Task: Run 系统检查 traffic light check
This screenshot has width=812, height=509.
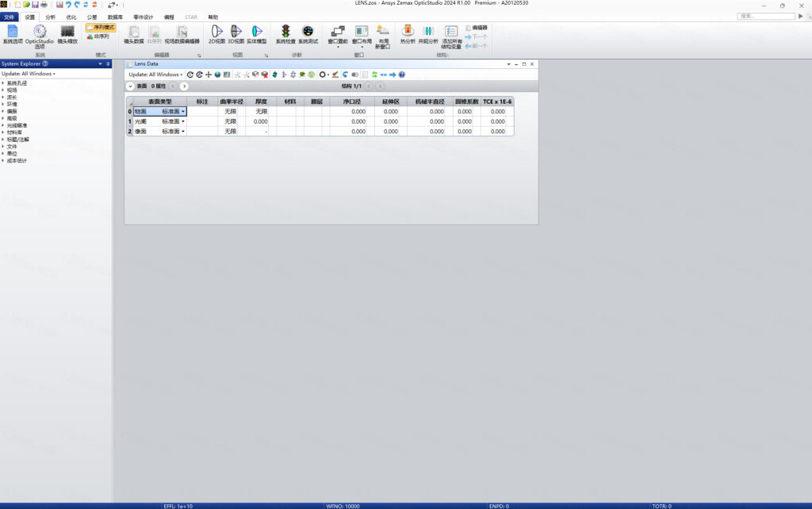Action: pos(285,33)
